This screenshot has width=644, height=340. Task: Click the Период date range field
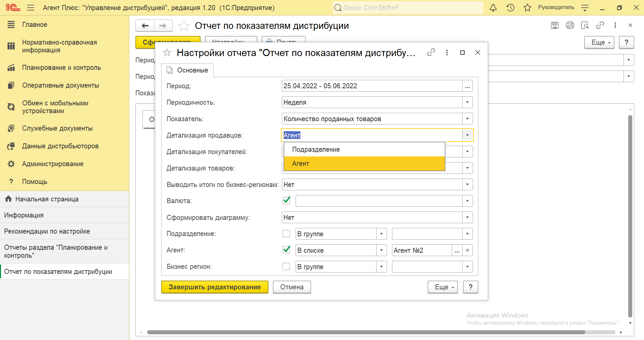coord(372,86)
